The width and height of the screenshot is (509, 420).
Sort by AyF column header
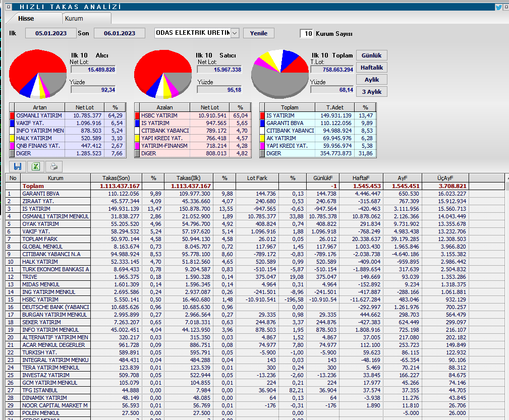point(403,178)
